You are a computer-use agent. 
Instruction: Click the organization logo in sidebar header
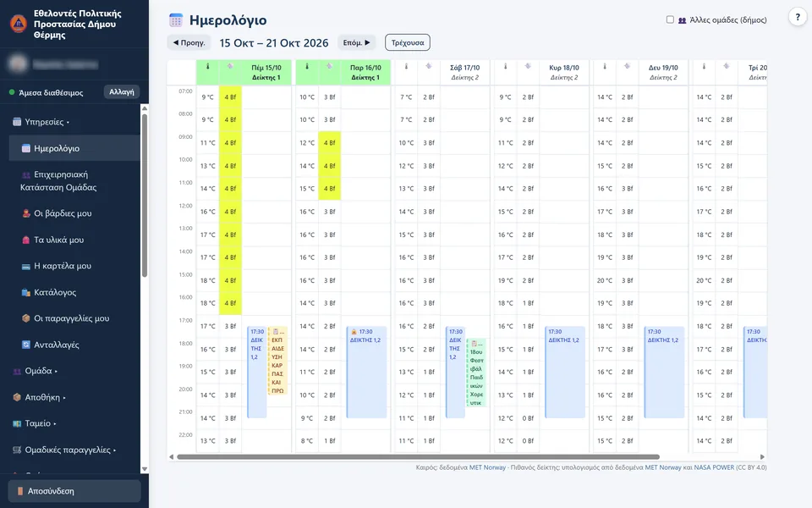(x=19, y=24)
